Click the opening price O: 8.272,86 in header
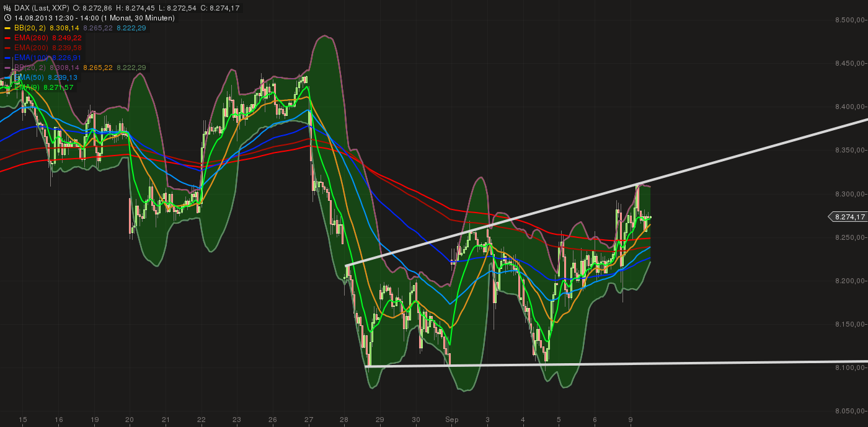 click(x=93, y=8)
